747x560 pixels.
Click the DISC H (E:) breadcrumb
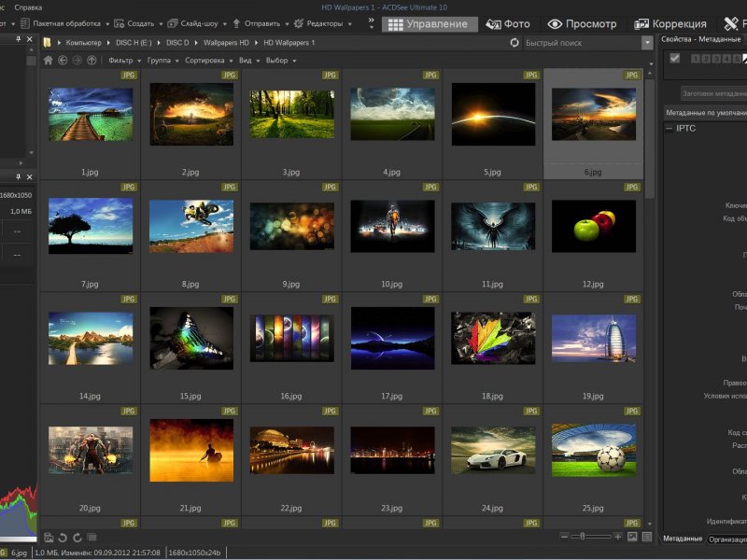pyautogui.click(x=134, y=43)
